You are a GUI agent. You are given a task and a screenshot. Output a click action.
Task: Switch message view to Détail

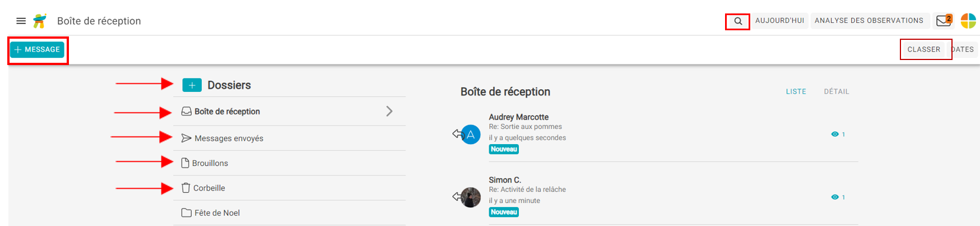pos(836,91)
